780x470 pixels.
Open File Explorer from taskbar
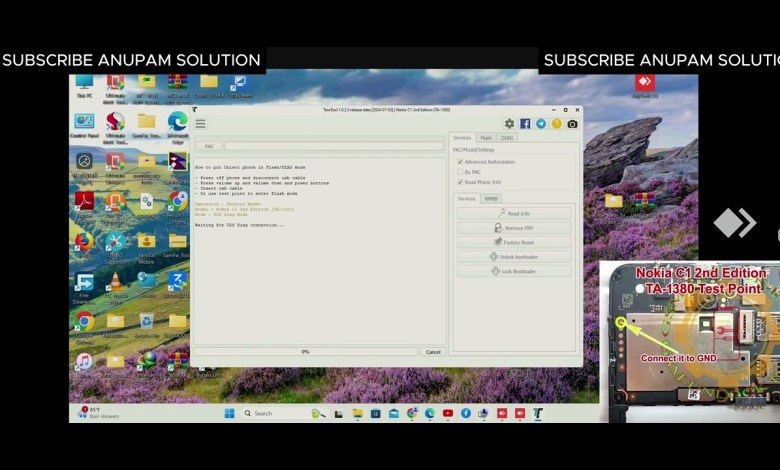tap(357, 413)
